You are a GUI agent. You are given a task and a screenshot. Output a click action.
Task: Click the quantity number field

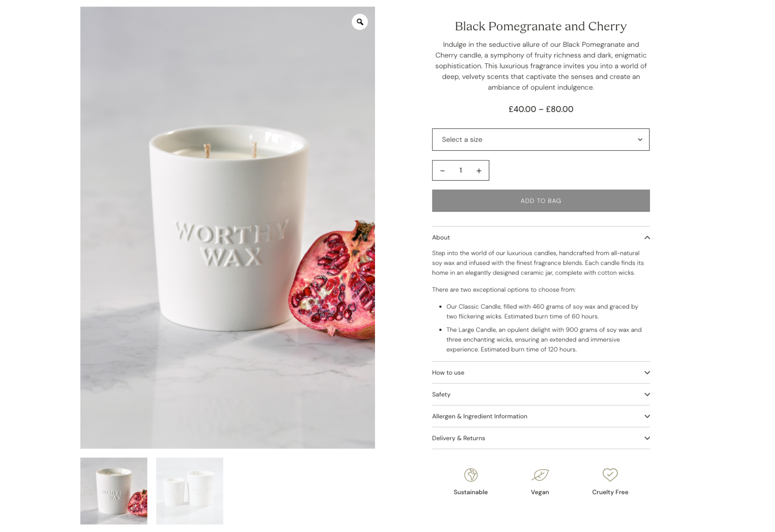tap(461, 170)
